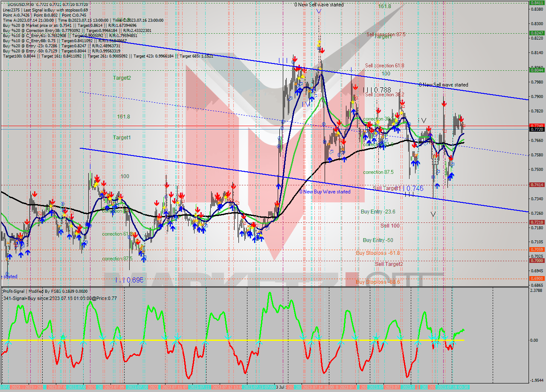The image size is (546, 392).
Task: Click the current price 0.7720 tag
Action: click(x=536, y=129)
